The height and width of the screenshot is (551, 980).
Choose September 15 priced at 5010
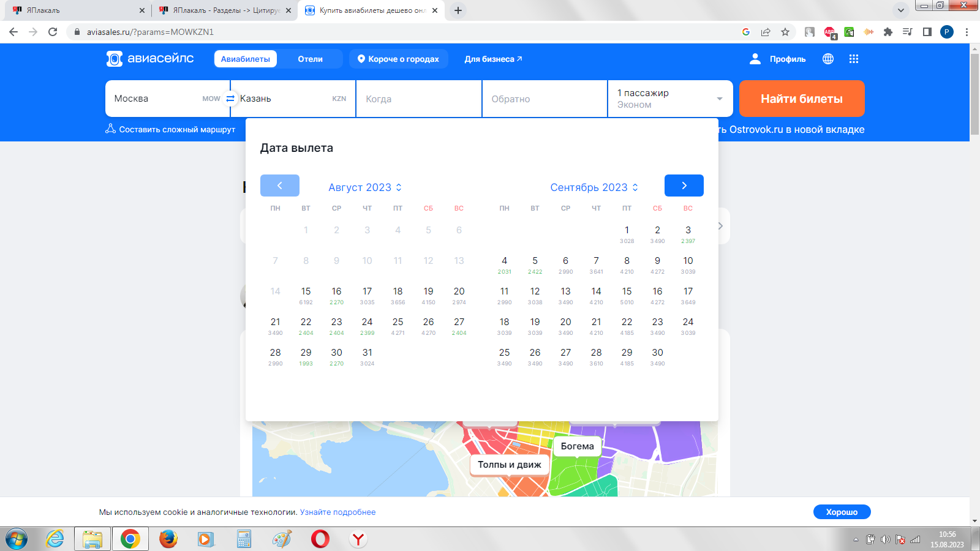click(627, 296)
